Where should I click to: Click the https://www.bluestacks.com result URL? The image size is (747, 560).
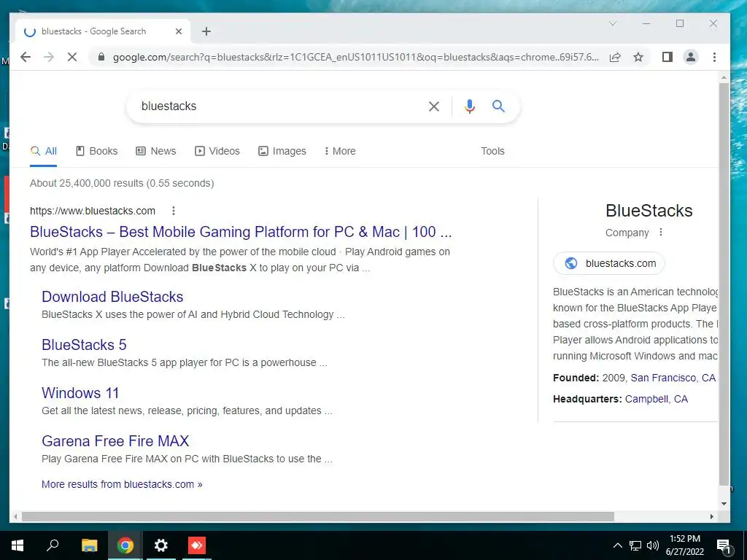click(x=93, y=211)
